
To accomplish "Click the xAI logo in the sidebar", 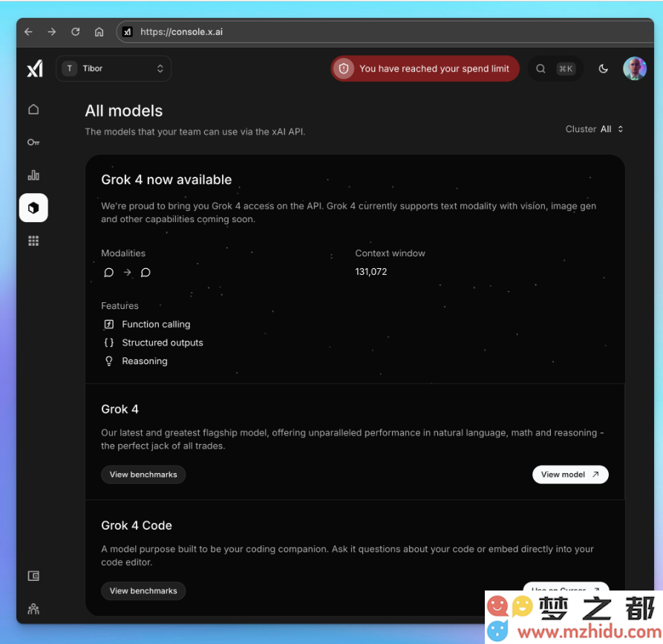I will click(x=35, y=68).
